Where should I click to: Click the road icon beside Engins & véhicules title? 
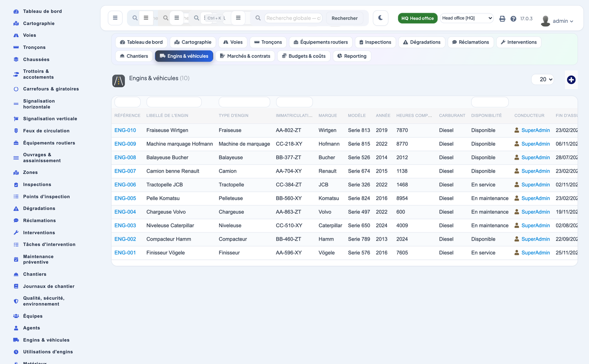[119, 81]
